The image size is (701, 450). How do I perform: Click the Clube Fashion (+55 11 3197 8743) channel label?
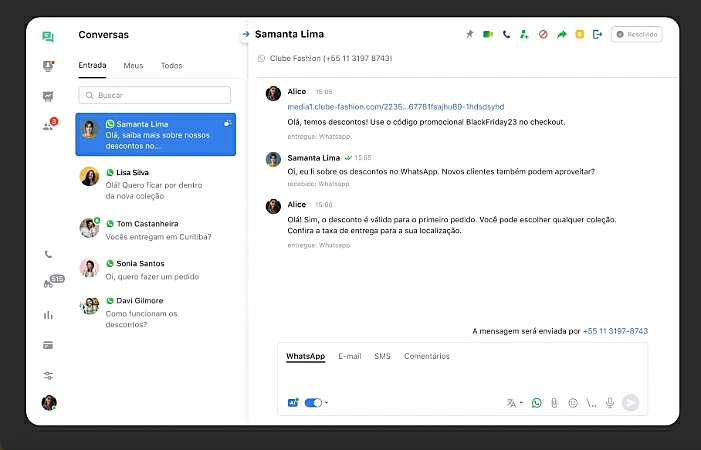pos(331,58)
